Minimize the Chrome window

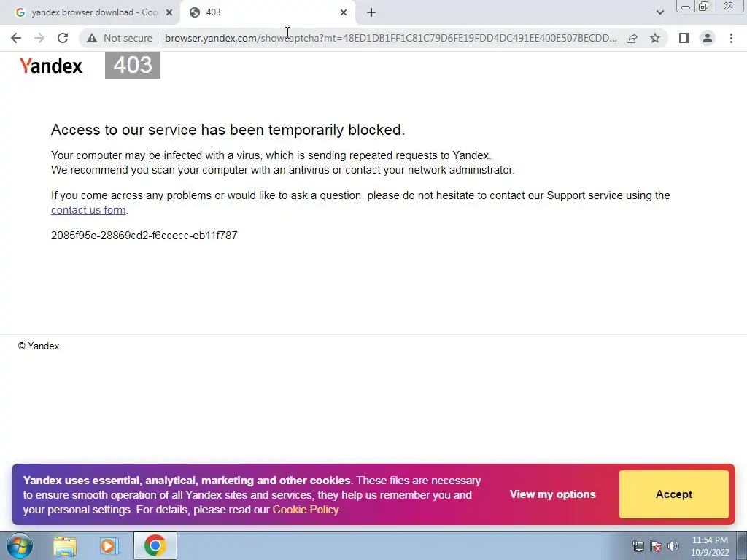point(686,7)
